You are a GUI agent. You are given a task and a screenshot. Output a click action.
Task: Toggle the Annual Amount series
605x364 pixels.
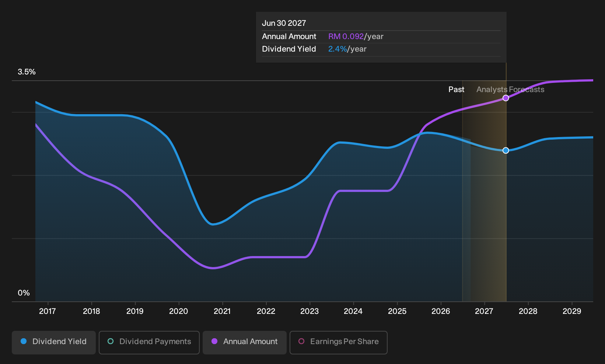245,343
